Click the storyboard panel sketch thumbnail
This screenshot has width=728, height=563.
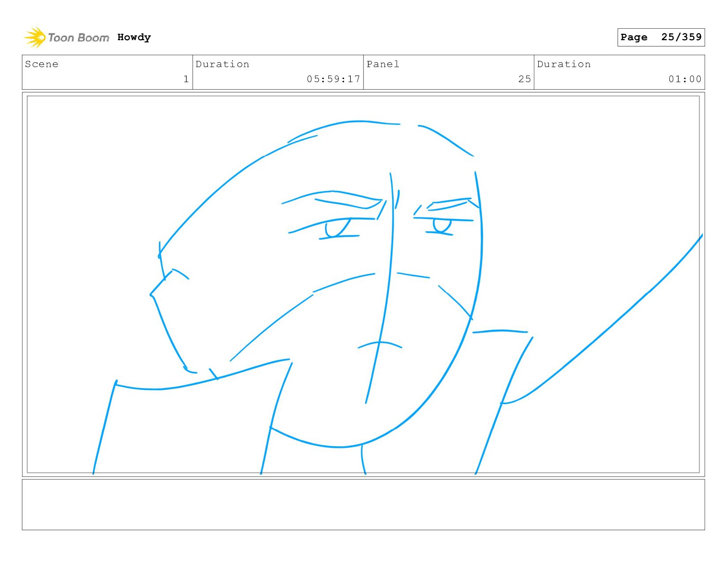click(364, 284)
